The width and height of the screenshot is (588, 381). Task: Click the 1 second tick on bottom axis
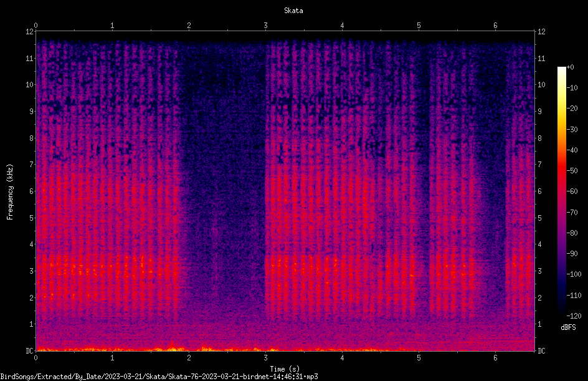pyautogui.click(x=112, y=358)
